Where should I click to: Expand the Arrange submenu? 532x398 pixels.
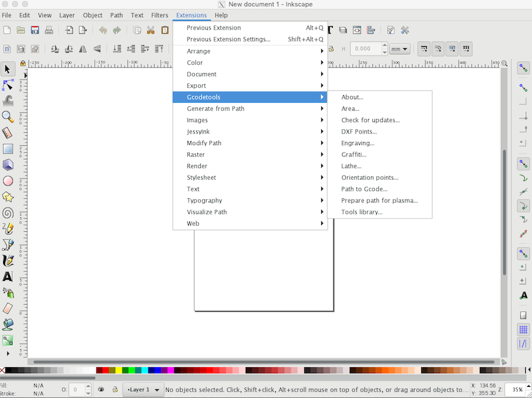(x=250, y=51)
